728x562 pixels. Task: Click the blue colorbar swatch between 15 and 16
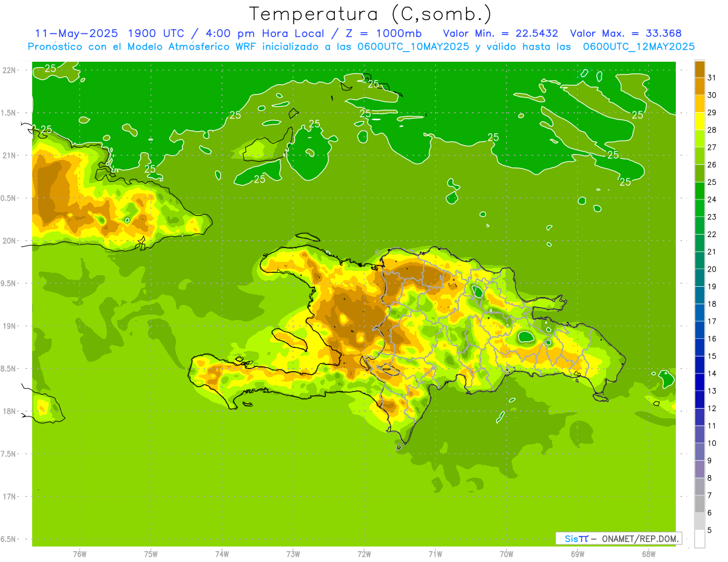(x=699, y=347)
